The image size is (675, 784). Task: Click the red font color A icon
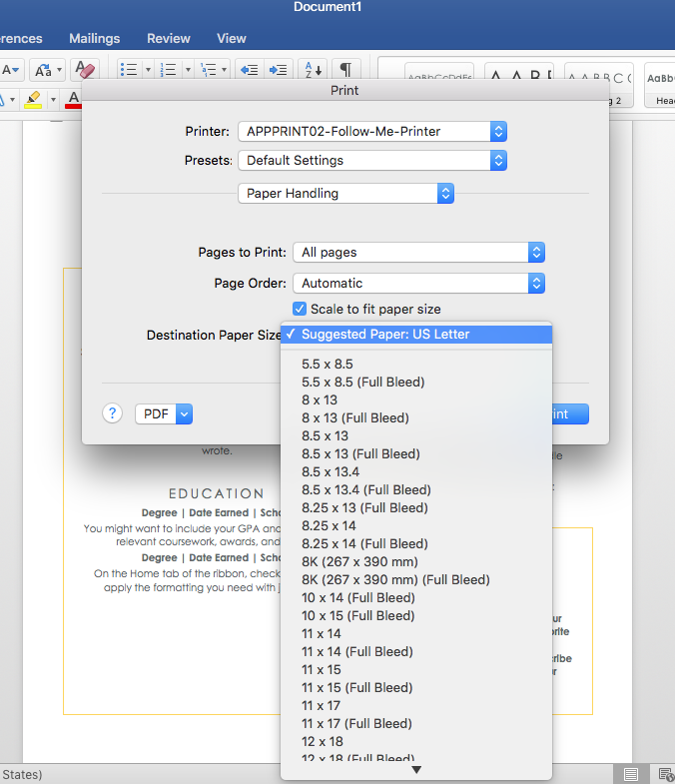click(x=74, y=100)
